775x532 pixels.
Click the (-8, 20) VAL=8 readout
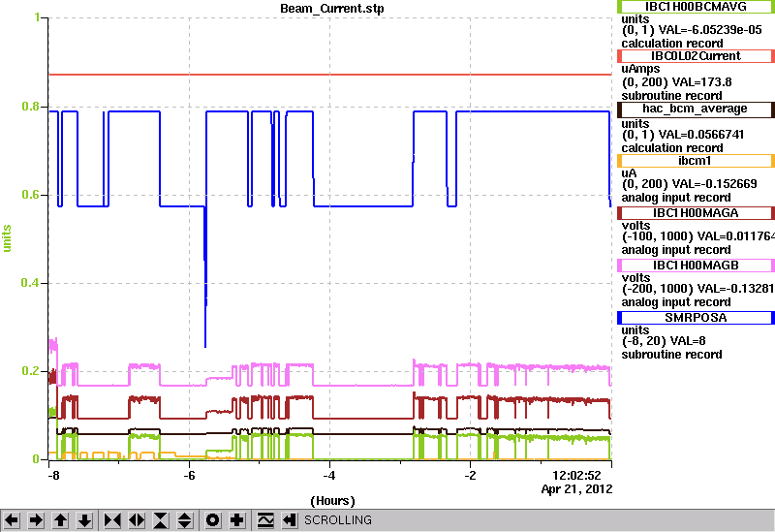(664, 341)
